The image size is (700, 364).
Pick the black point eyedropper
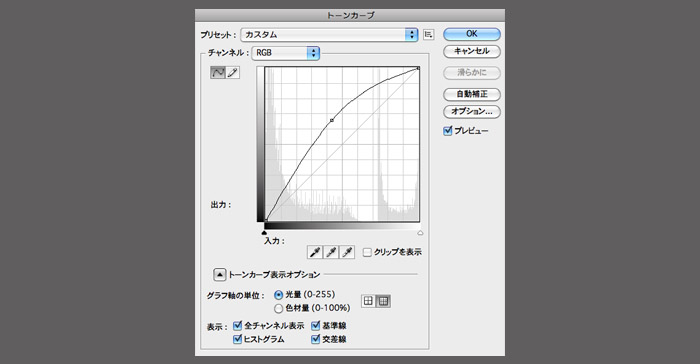coord(315,252)
